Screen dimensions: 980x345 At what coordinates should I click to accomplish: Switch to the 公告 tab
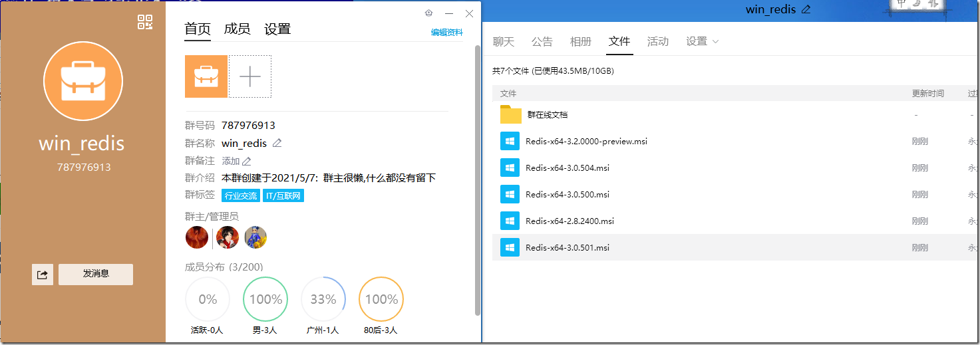542,41
